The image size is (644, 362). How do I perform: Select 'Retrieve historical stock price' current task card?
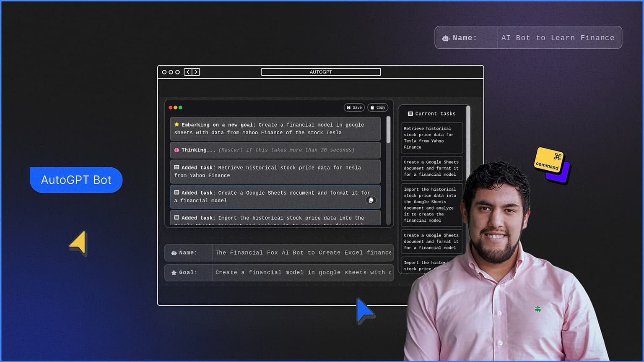point(432,138)
